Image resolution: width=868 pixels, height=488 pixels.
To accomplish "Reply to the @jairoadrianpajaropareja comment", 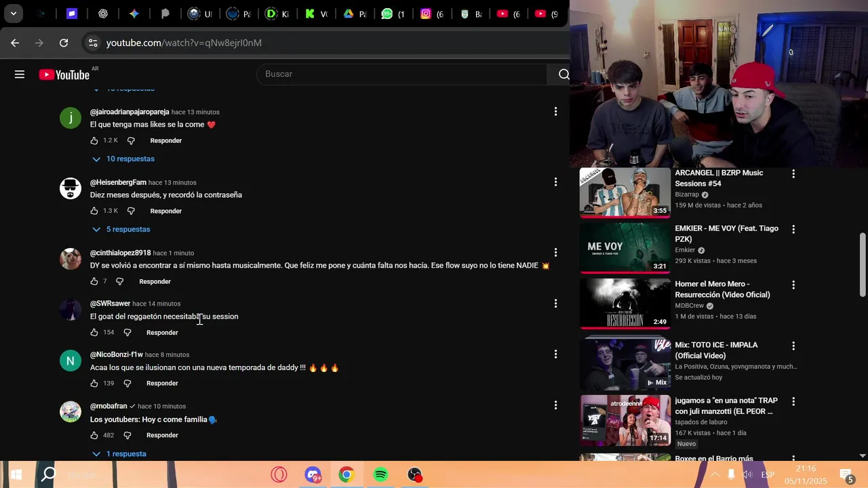I will [166, 140].
